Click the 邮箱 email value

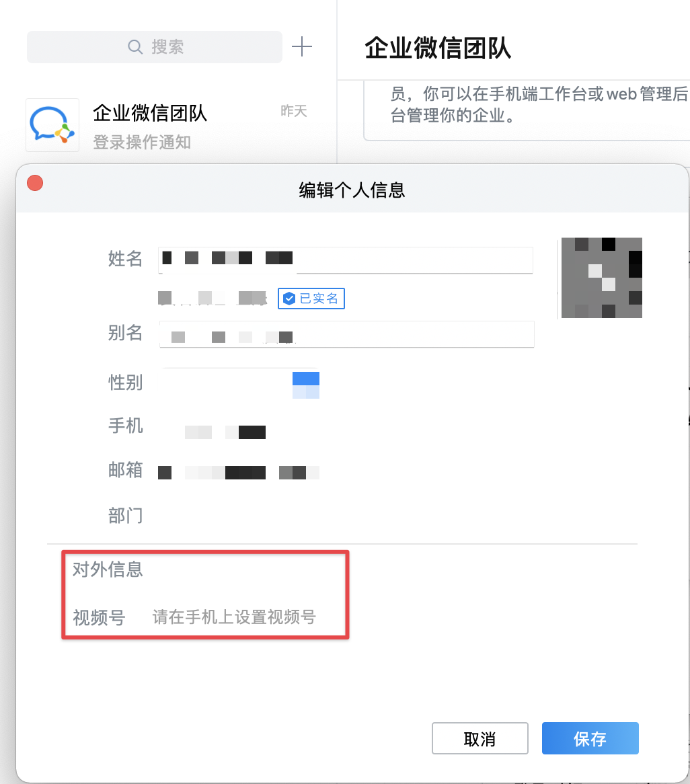[x=239, y=473]
